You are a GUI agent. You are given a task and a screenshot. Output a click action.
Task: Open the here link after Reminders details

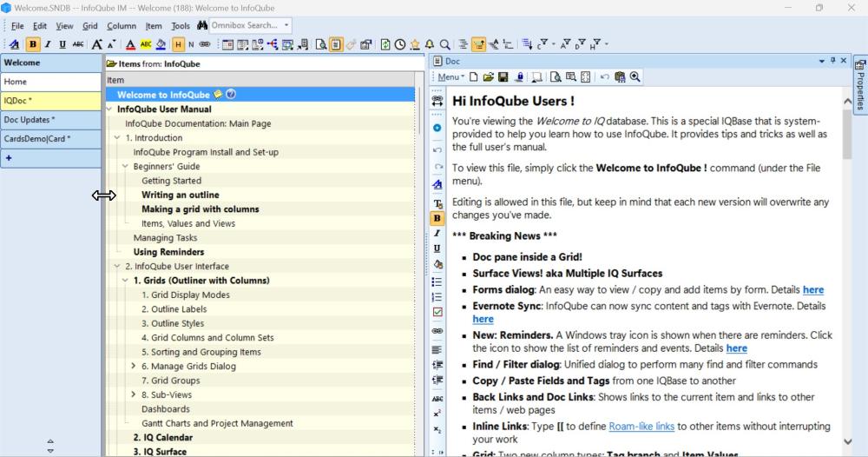click(x=736, y=348)
